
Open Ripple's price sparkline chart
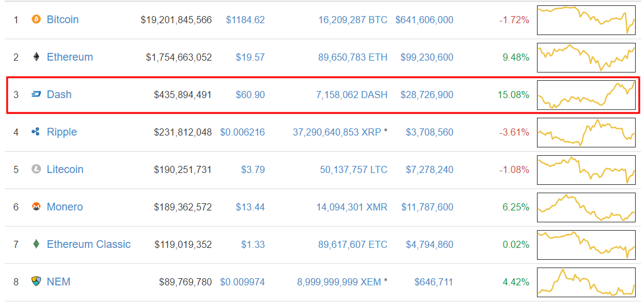click(x=586, y=133)
